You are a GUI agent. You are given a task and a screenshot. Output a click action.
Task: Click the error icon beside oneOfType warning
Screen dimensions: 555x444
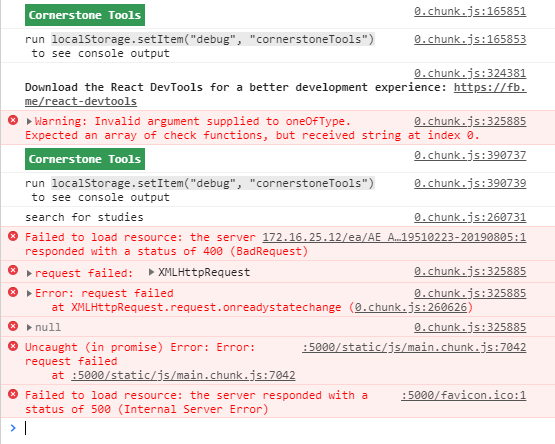13,120
